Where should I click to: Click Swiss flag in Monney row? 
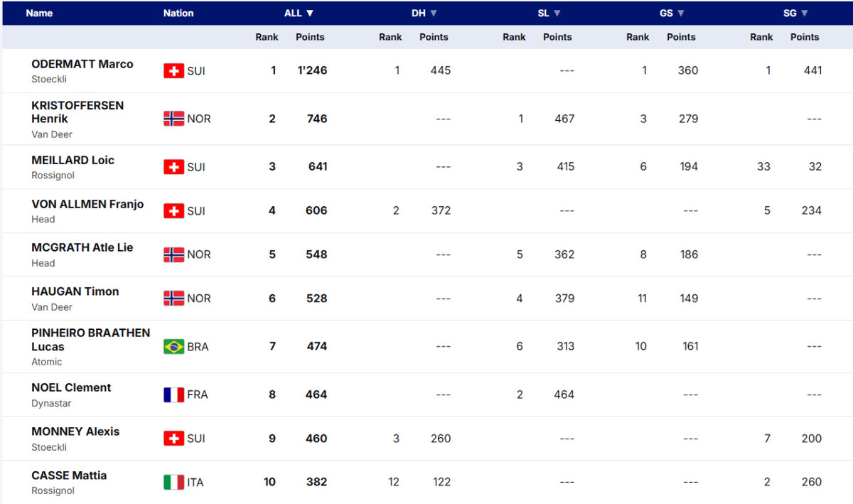(x=173, y=439)
